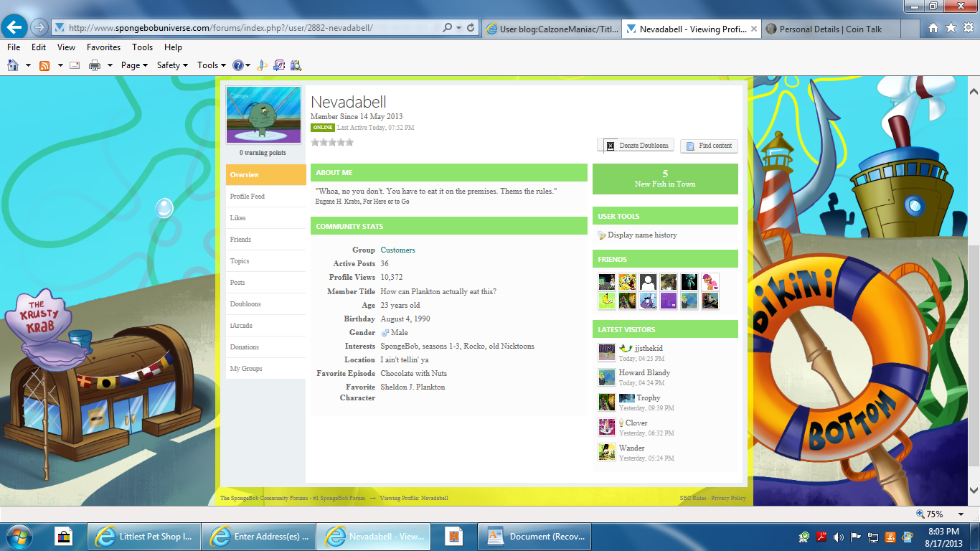Click the Print icon in the command bar
The width and height of the screenshot is (980, 551).
95,65
